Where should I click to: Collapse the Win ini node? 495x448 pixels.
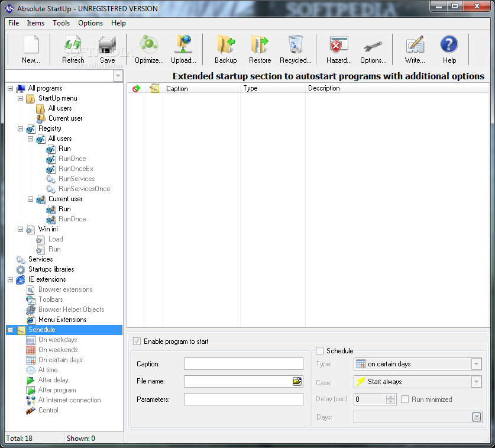coord(21,230)
